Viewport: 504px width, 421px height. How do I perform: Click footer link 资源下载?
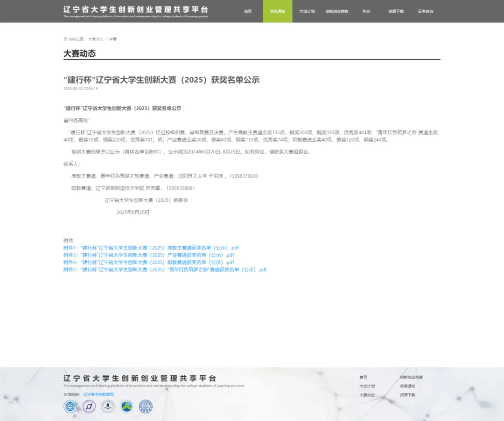pos(407,395)
